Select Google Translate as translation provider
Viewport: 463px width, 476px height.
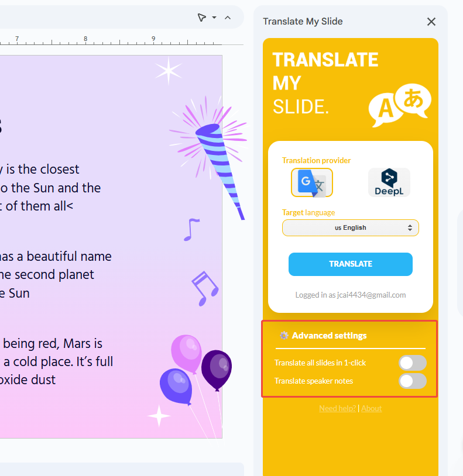click(312, 182)
